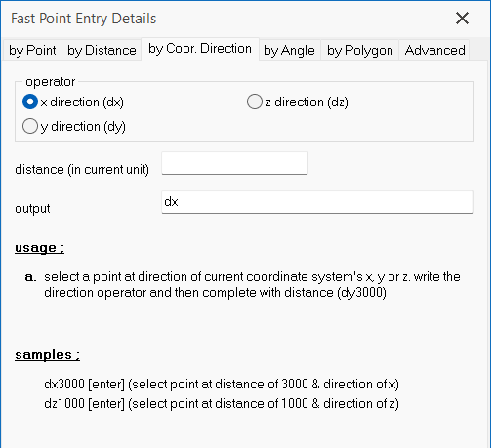Select the z direction (dz) radio button
This screenshot has height=448, width=491.
255,102
